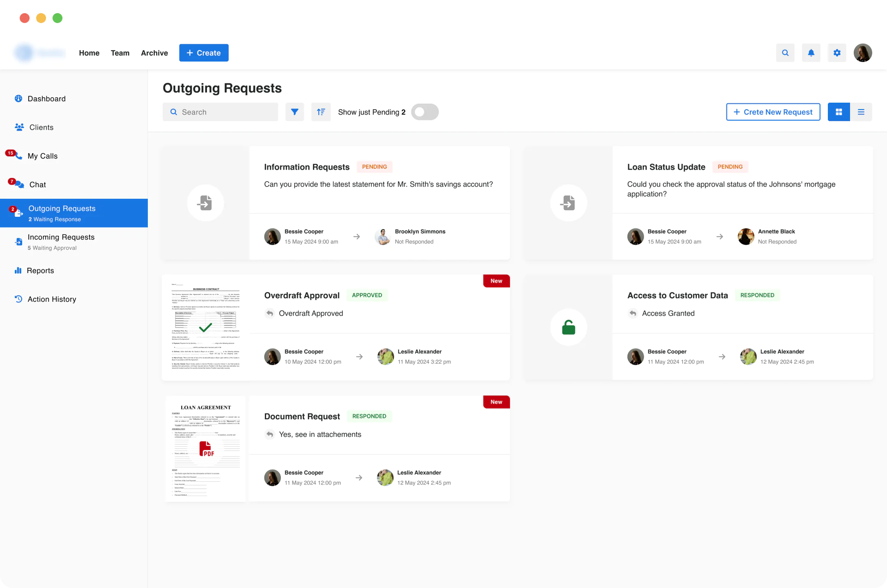This screenshot has height=588, width=887.
Task: Open Reports in sidebar
Action: [x=40, y=271]
